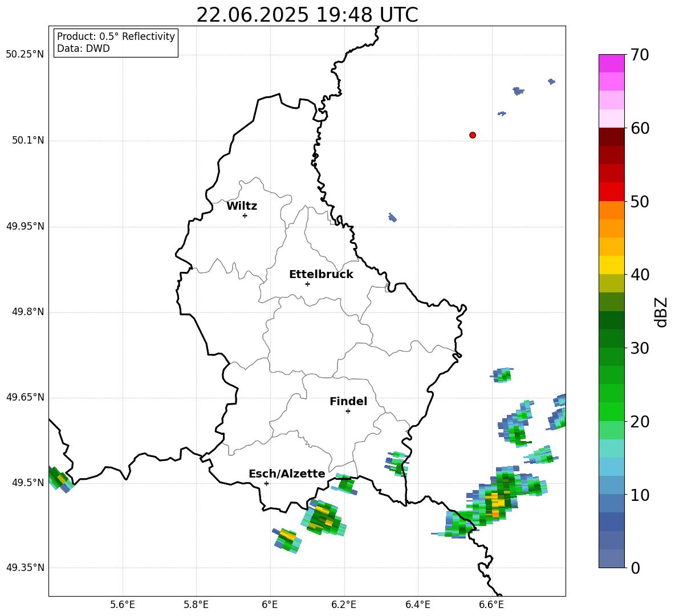The image size is (675, 616).
Task: Click the 49.95°N latitude label
Action: coord(25,226)
